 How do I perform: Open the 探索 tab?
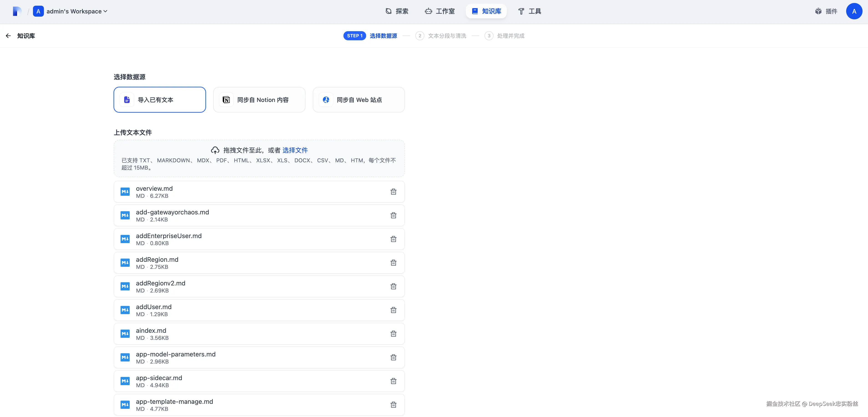[397, 11]
